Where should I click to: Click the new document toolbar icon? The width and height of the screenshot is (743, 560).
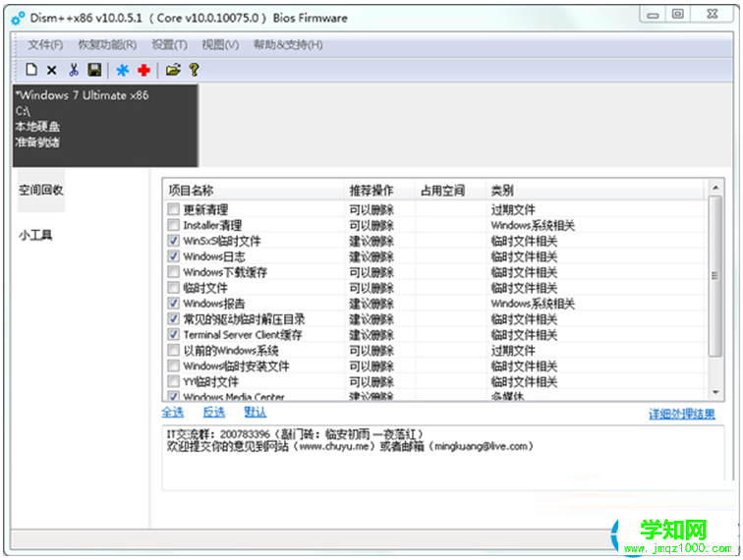tap(31, 70)
